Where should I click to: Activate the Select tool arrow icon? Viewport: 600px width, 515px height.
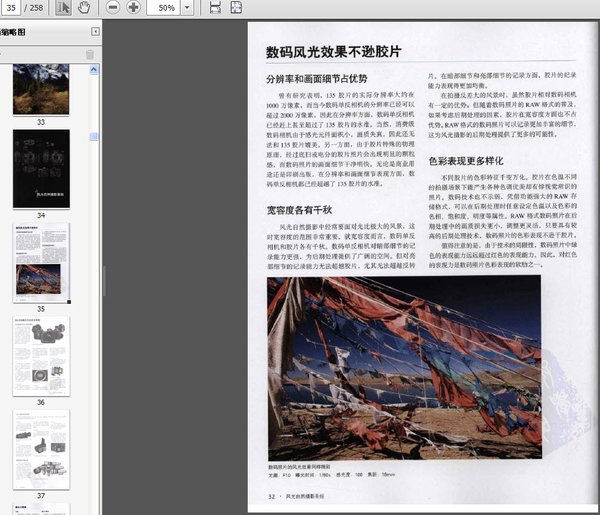63,8
